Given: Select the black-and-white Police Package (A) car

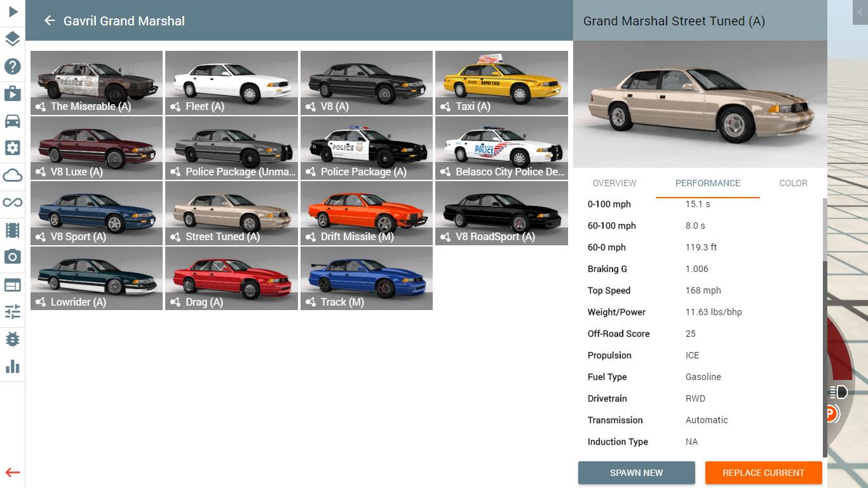Looking at the screenshot, I should pos(367,148).
